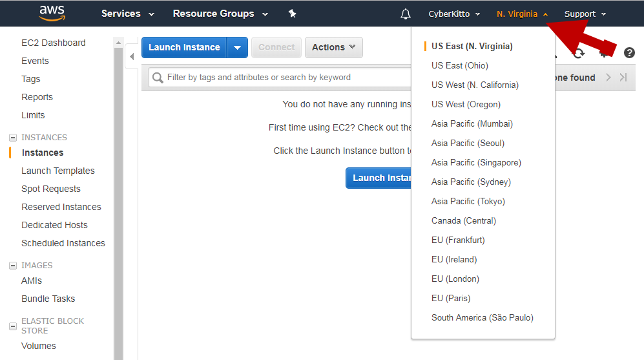Open Reports in sidebar
This screenshot has width=644, height=360.
(x=37, y=97)
